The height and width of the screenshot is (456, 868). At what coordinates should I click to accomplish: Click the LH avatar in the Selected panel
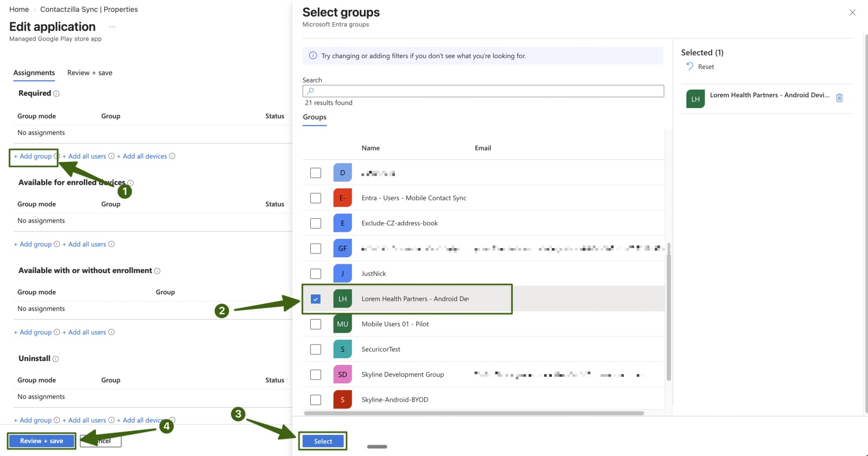click(695, 99)
